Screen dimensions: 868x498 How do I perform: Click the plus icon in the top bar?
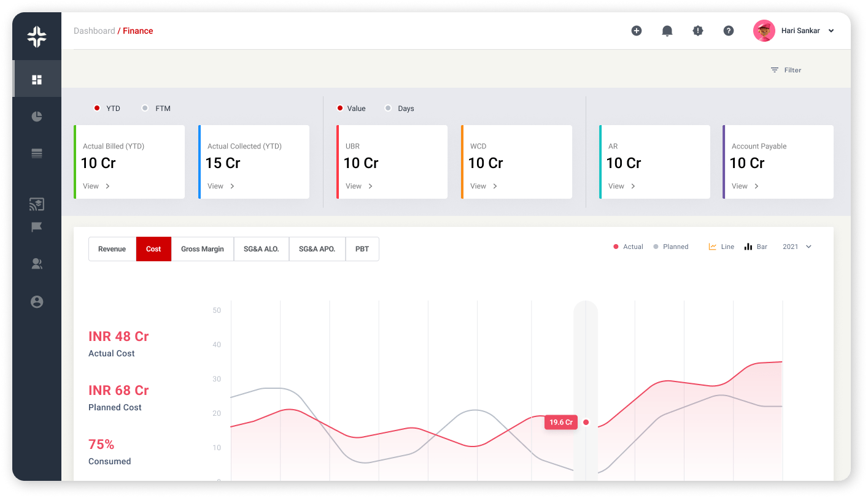pos(637,30)
